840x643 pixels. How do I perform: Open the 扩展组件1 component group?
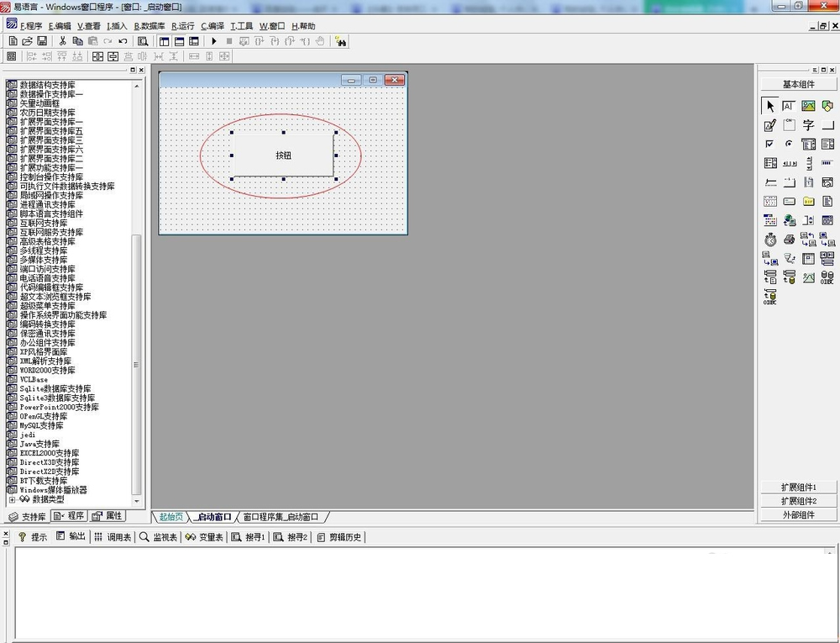point(798,487)
